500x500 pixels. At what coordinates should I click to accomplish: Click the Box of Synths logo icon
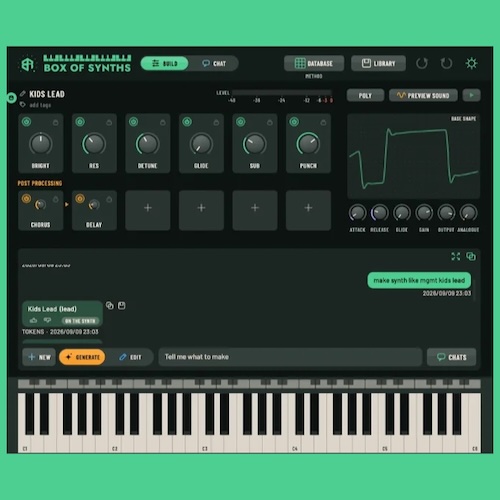click(28, 64)
